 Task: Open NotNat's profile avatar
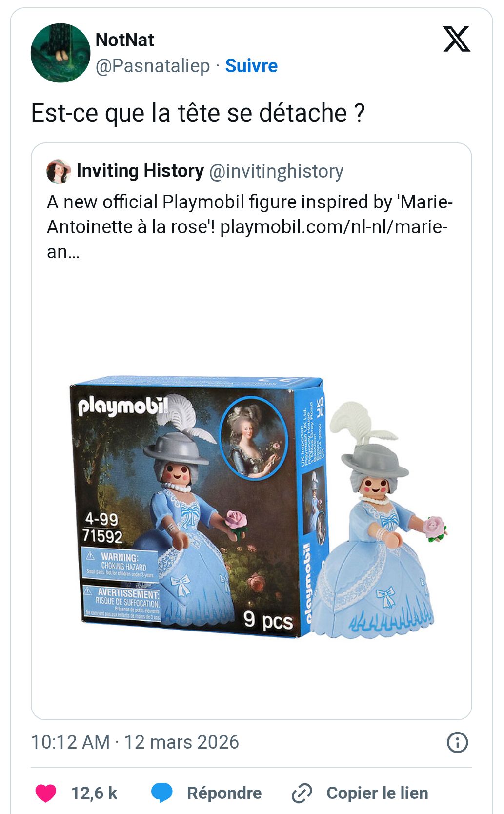coord(60,53)
